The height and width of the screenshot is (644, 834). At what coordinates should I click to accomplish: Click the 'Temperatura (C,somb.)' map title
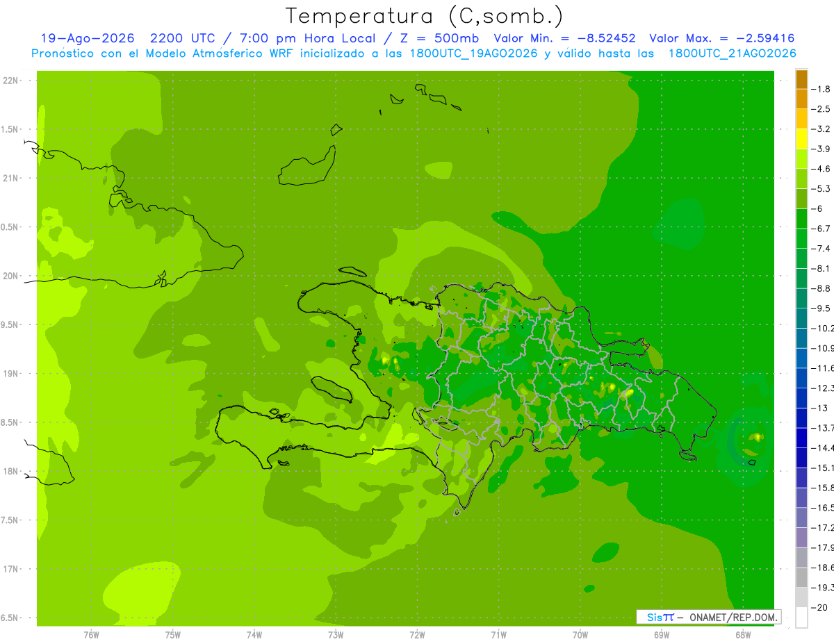(x=424, y=16)
